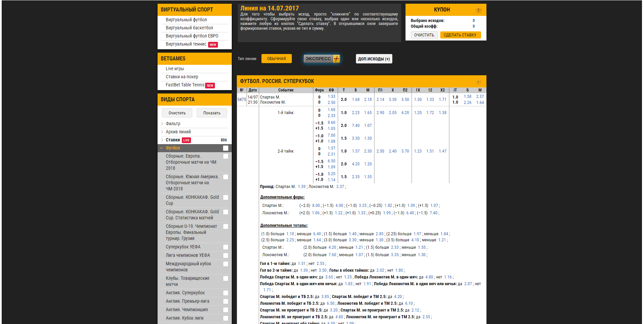
Task: Open event number 5475
Action: coord(242,100)
